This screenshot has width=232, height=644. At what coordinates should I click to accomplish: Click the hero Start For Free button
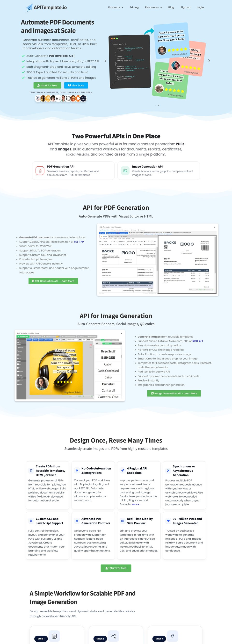pos(47,85)
